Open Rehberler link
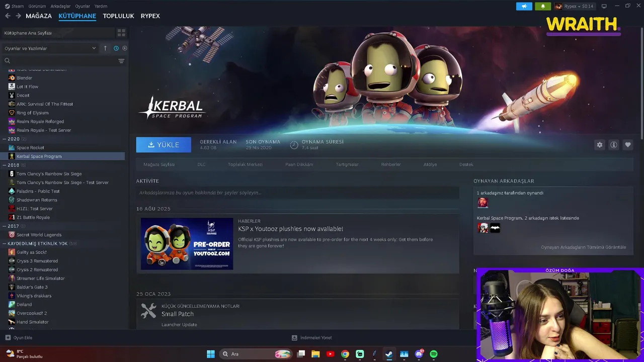Screen dimensions: 644x362 pos(391,164)
